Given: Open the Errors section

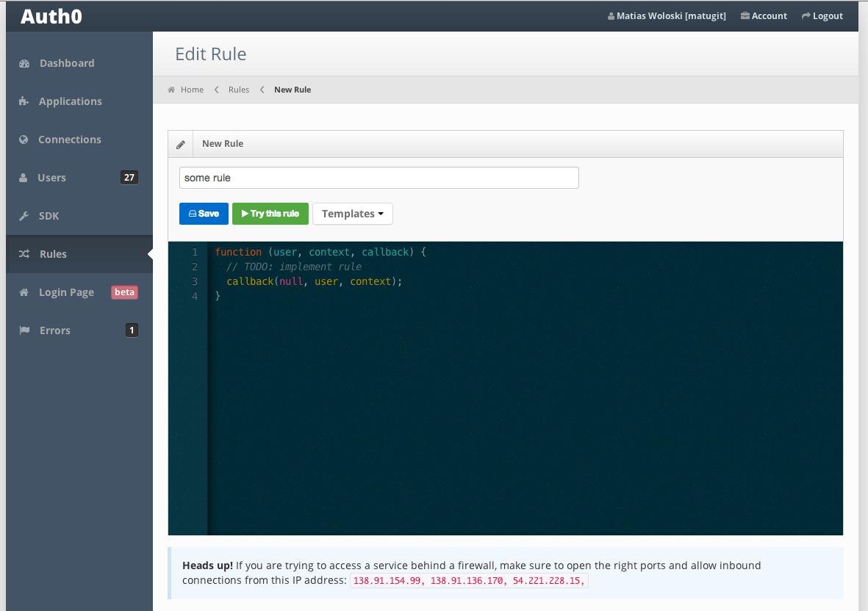Looking at the screenshot, I should click(x=79, y=330).
